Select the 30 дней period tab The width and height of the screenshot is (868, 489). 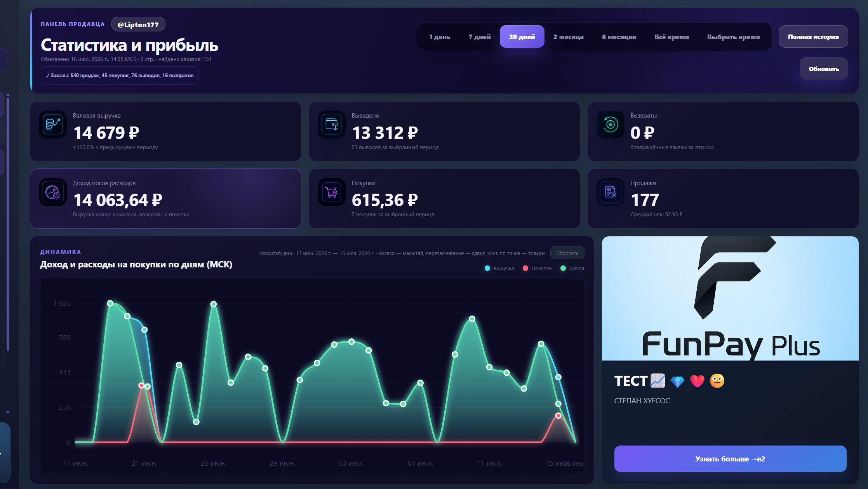click(x=522, y=37)
